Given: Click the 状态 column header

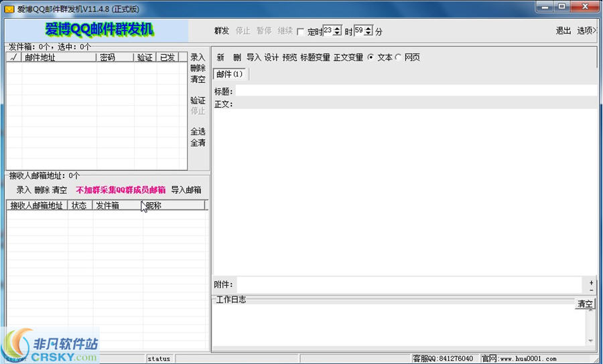Looking at the screenshot, I should [80, 205].
